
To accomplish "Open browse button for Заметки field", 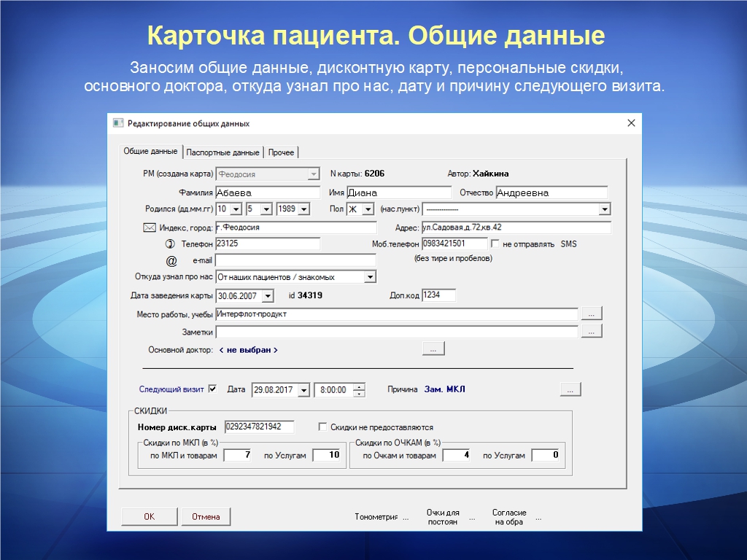I will (x=592, y=332).
